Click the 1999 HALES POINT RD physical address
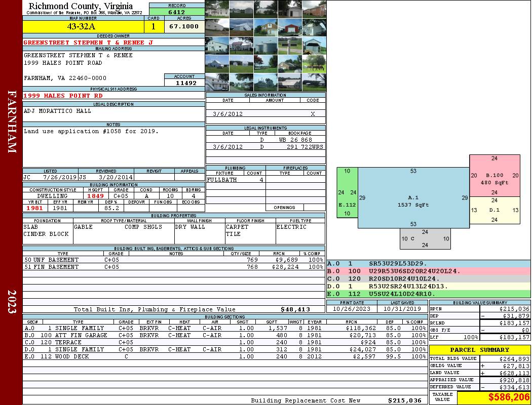Screen dimensions: 532x405 (63, 96)
